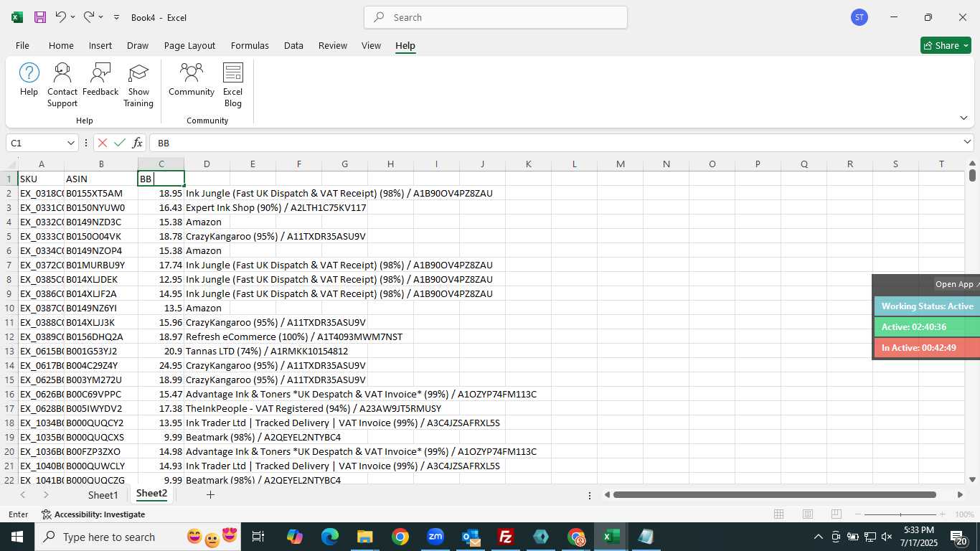Click the zoom slider
Screen dimensions: 980x551
900,514
